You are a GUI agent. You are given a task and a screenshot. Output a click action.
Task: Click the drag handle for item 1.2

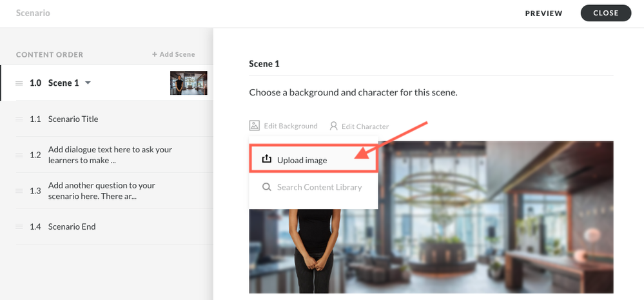click(19, 155)
